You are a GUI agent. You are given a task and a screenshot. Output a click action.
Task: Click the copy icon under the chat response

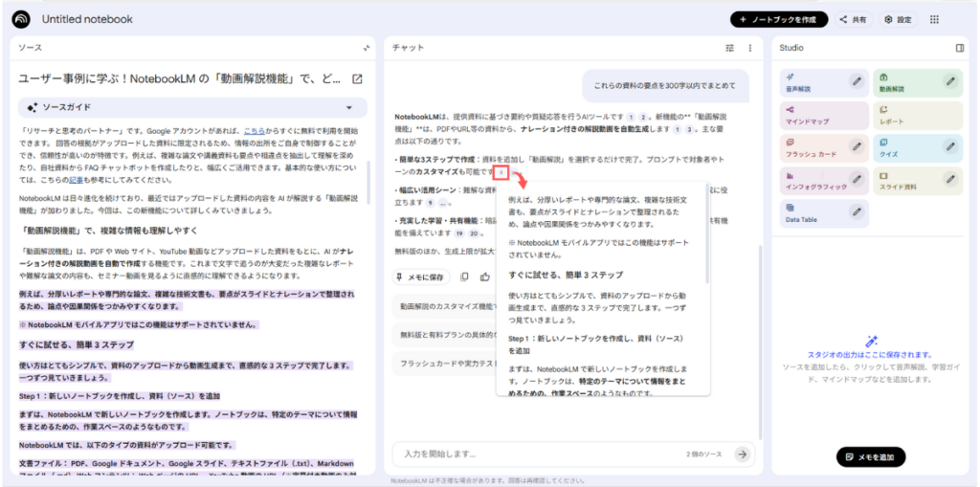pos(464,277)
